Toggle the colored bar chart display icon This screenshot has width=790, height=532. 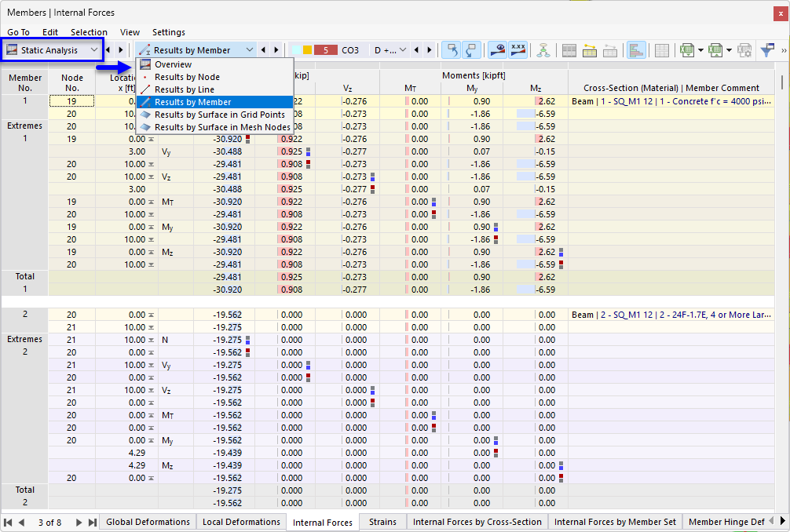click(636, 50)
